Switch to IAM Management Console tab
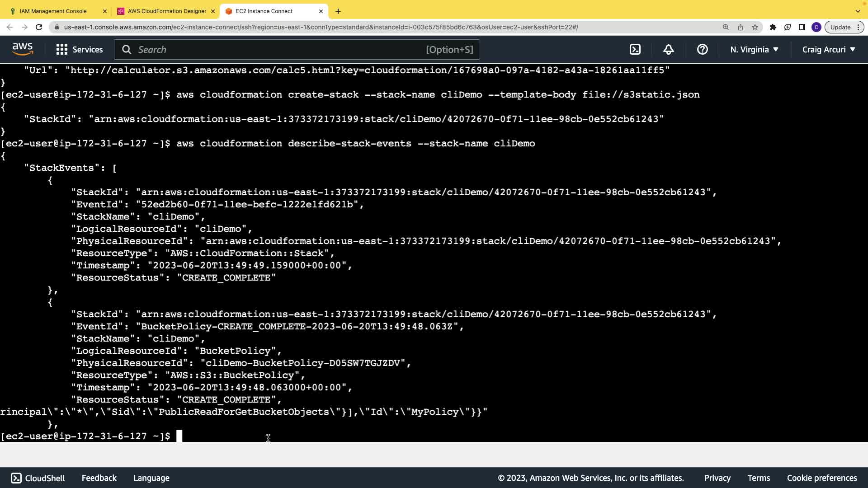The image size is (868, 488). pos(53,11)
